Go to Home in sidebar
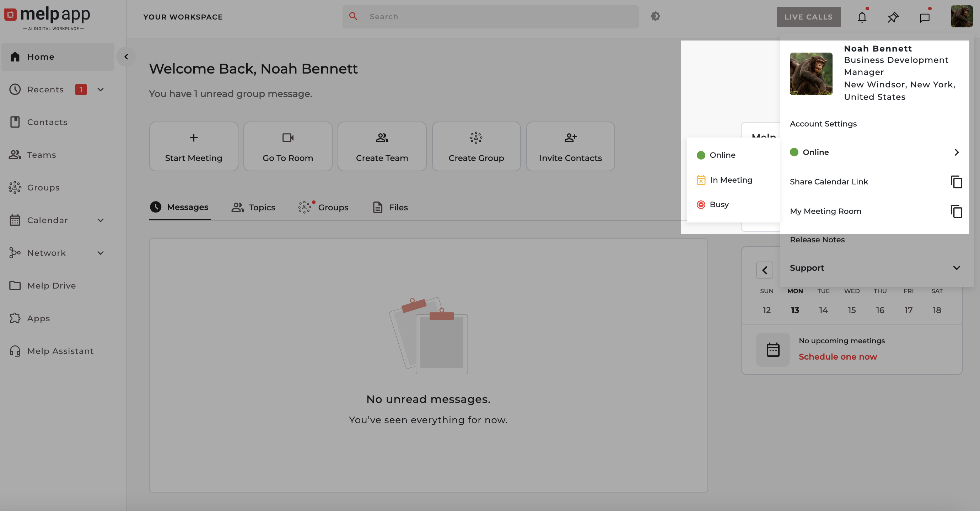Viewport: 980px width, 511px height. pyautogui.click(x=58, y=57)
